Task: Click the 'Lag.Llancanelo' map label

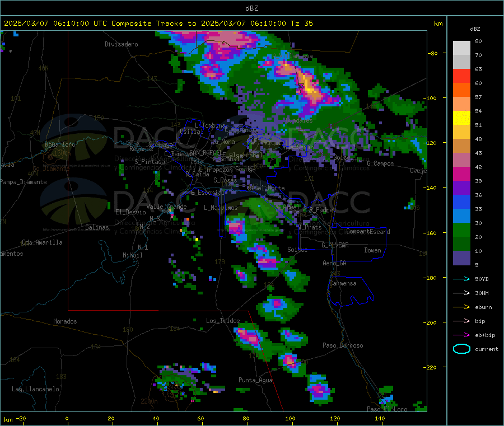Action: point(35,389)
